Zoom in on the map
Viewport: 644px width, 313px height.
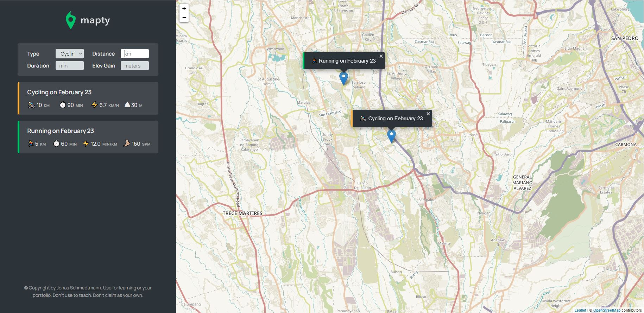coord(184,8)
